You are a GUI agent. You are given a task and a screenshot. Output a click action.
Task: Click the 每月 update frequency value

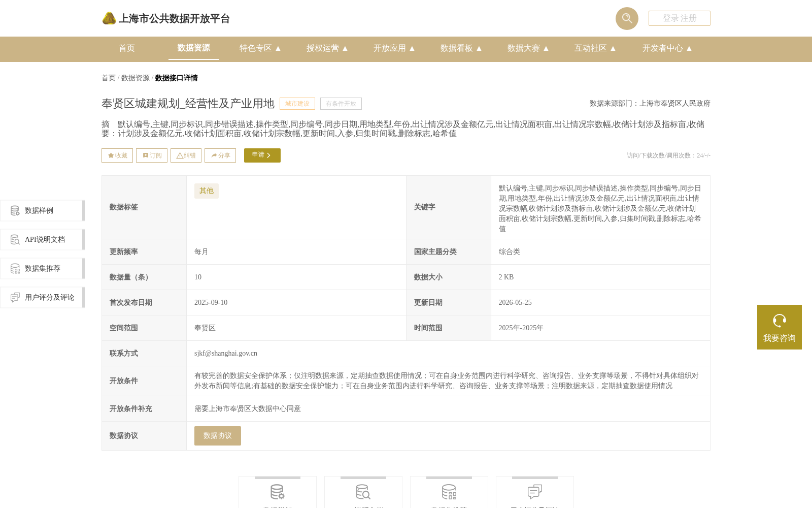[x=201, y=252]
